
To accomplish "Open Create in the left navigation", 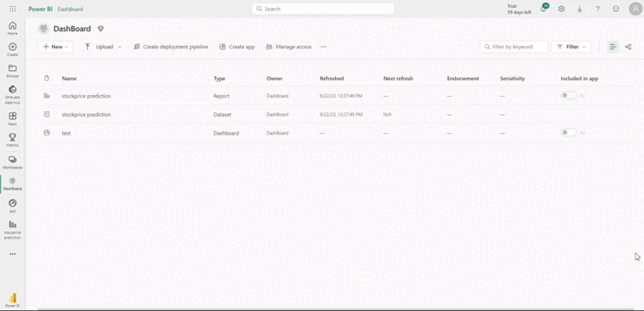I will coord(12,49).
